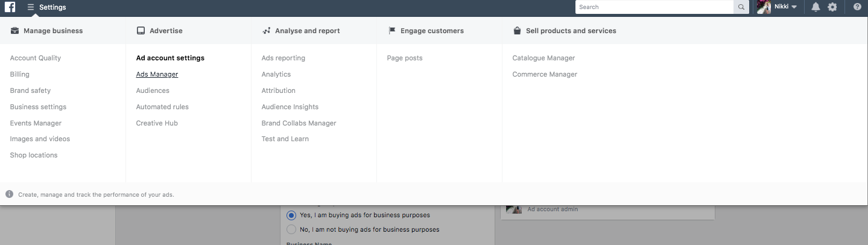The width and height of the screenshot is (868, 245).
Task: Open Ads Manager from the Advertise column
Action: click(x=157, y=74)
